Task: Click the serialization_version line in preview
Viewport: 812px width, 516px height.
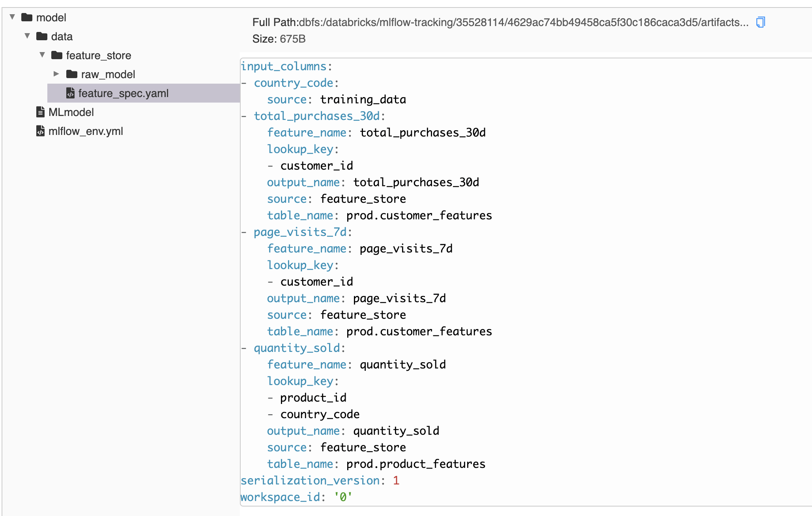Action: point(311,480)
